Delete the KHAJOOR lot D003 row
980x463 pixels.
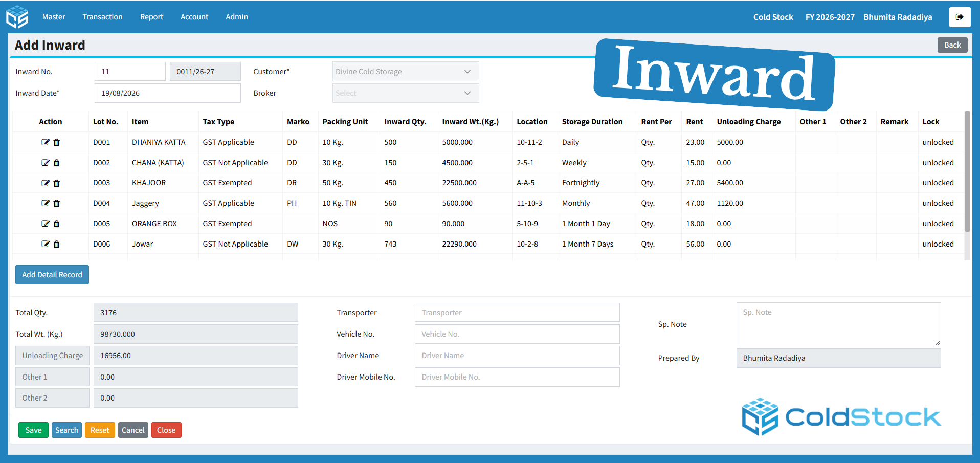coord(57,183)
